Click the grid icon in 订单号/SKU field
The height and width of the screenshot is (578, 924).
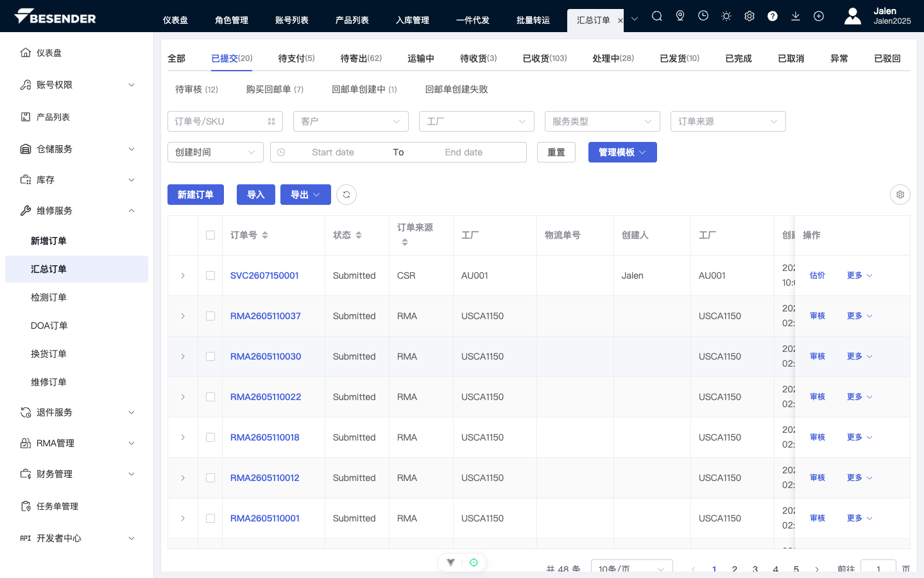point(271,121)
